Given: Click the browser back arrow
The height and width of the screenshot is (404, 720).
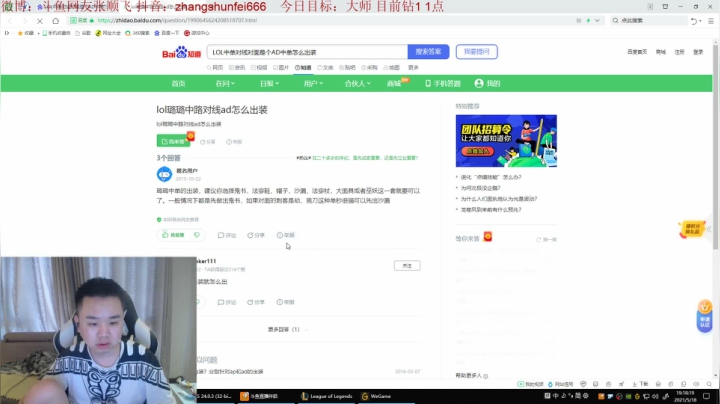Looking at the screenshot, I should tap(10, 21).
